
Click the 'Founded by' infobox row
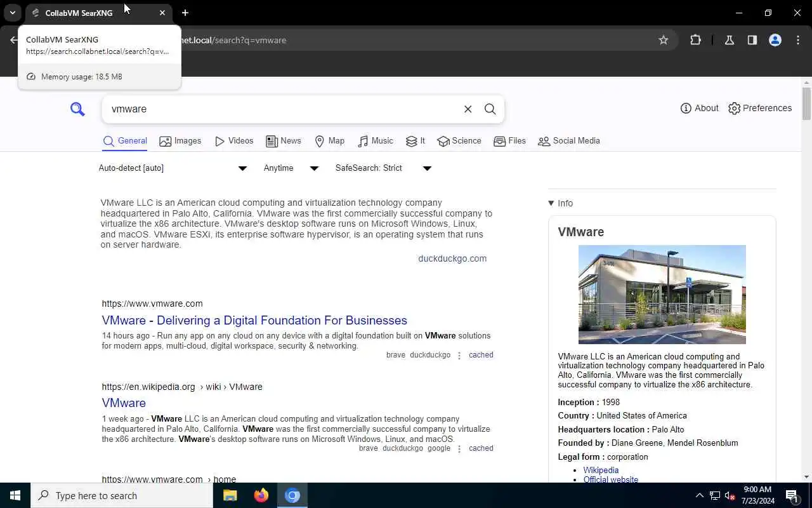648,443
